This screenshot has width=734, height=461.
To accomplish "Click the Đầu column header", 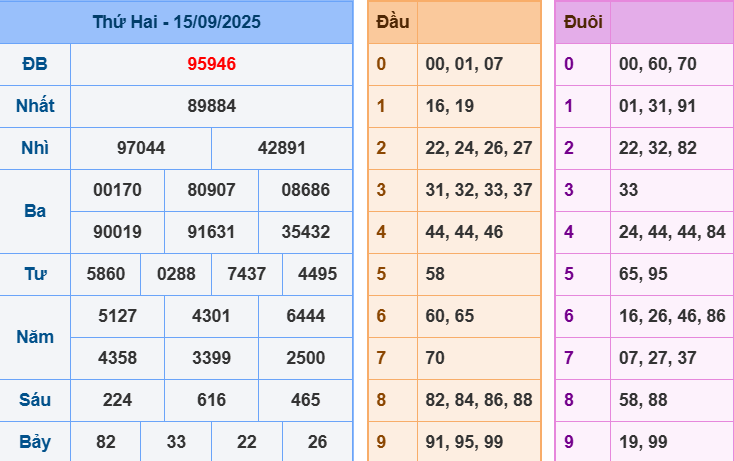I will point(391,21).
